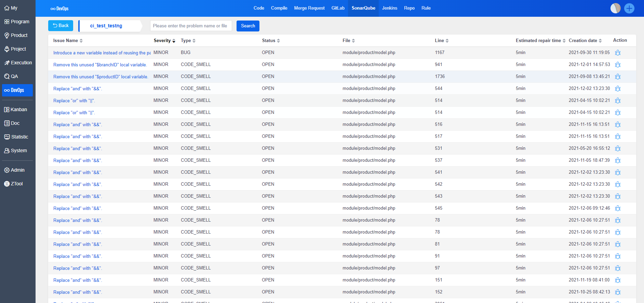Open the user avatar in the top bar

coord(615,8)
